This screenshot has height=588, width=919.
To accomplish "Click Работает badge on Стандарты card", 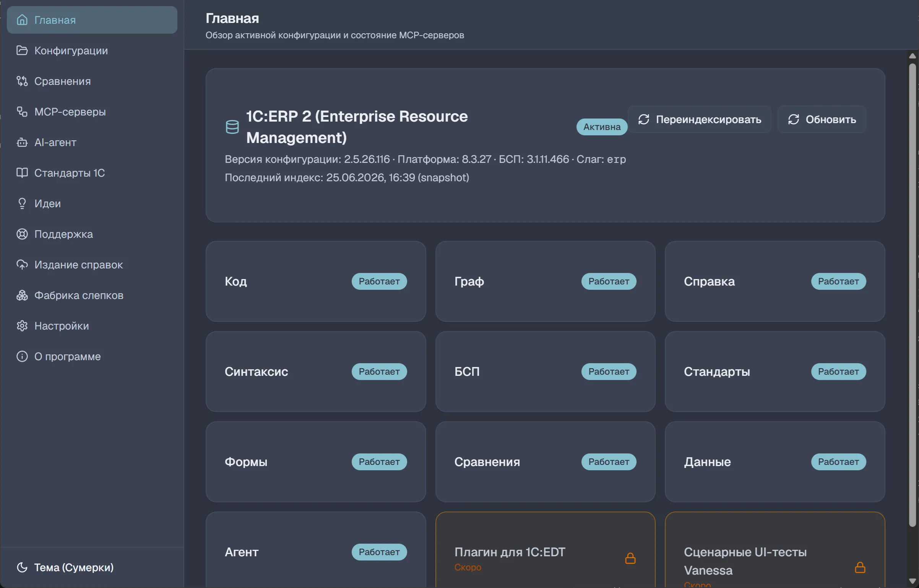I will tap(839, 372).
